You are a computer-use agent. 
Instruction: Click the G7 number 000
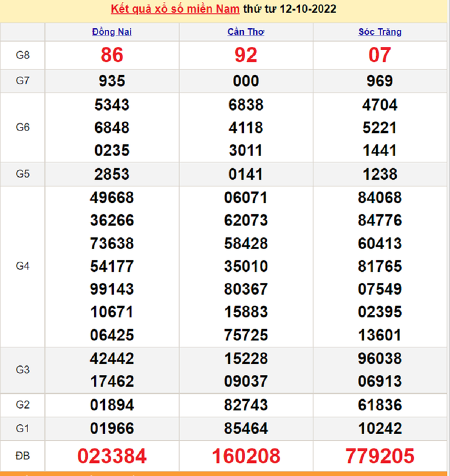(x=246, y=81)
